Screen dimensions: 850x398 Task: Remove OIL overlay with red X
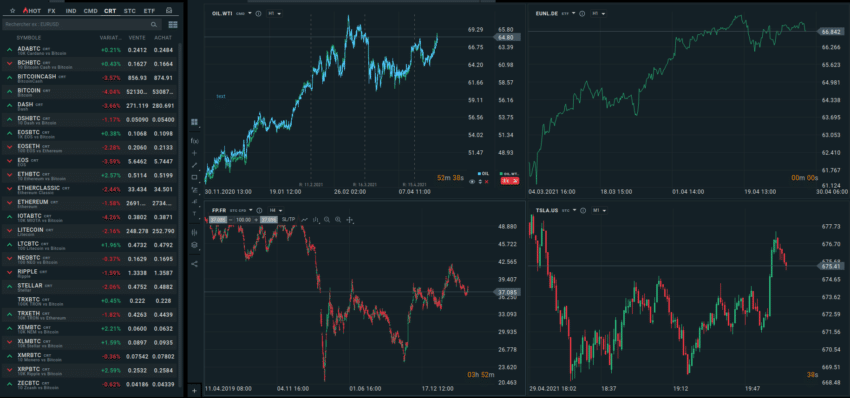(x=486, y=181)
